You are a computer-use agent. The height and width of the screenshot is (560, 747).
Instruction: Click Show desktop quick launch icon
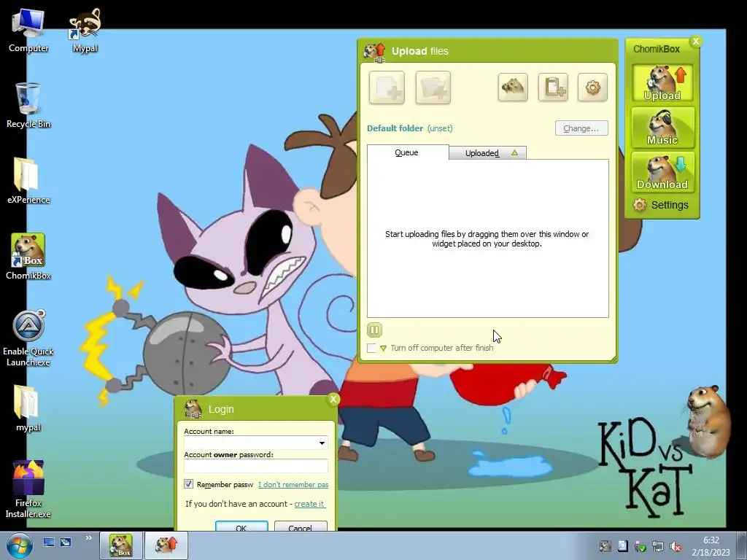click(49, 542)
